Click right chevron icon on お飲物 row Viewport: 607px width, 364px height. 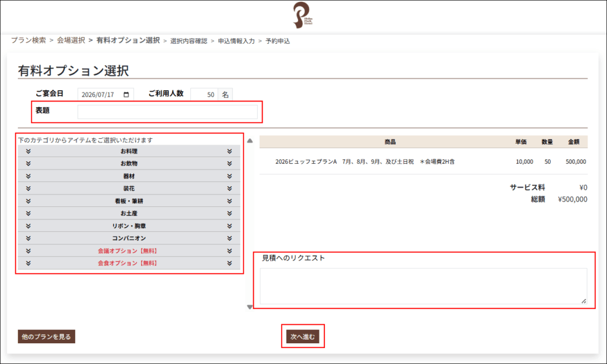(229, 164)
